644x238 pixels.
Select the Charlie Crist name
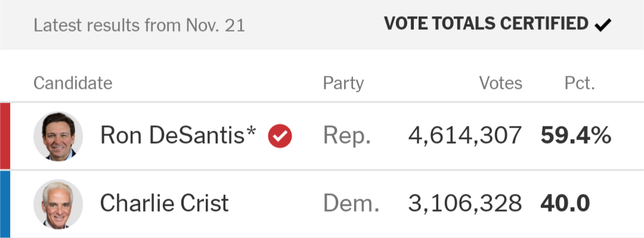coord(165,203)
